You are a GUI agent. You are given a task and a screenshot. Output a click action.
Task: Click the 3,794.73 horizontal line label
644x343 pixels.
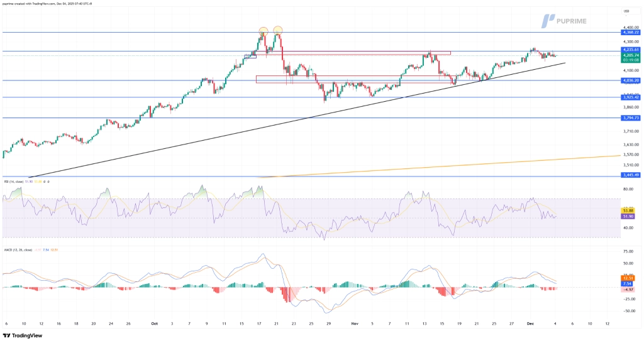pos(630,117)
